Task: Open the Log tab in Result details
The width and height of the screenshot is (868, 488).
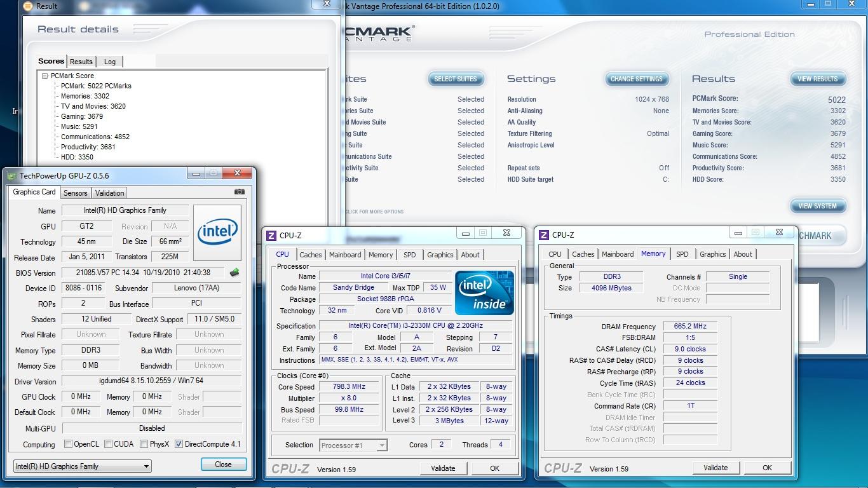Action: tap(110, 62)
